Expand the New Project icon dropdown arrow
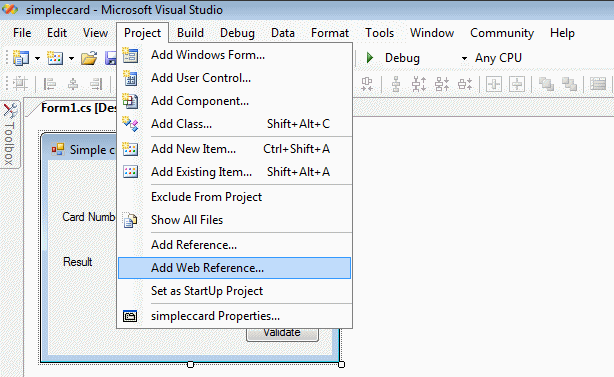The image size is (614, 377). click(x=37, y=59)
